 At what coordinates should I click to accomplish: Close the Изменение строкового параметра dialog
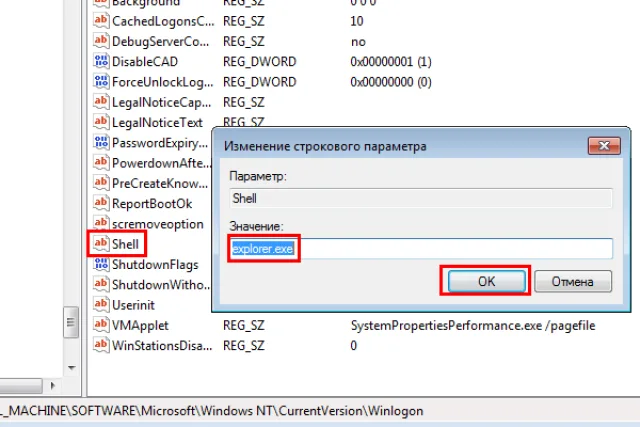click(604, 146)
